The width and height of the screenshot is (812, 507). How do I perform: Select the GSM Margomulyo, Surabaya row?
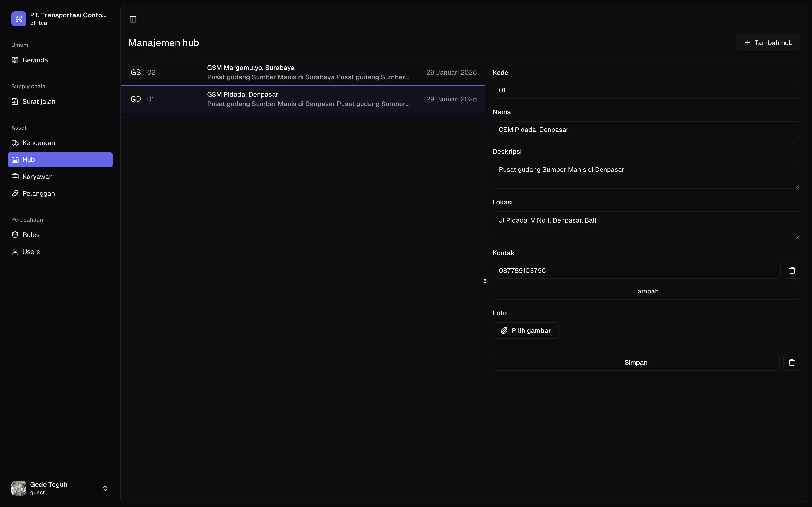[302, 73]
